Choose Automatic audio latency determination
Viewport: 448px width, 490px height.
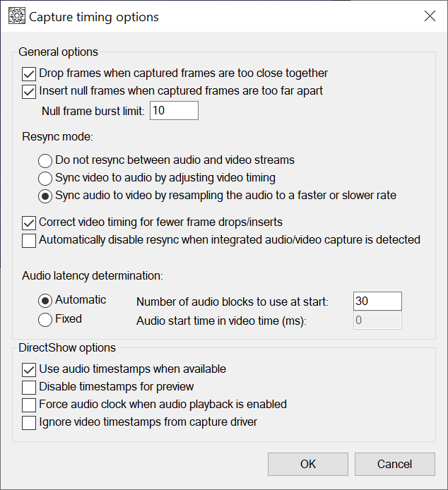tap(45, 300)
